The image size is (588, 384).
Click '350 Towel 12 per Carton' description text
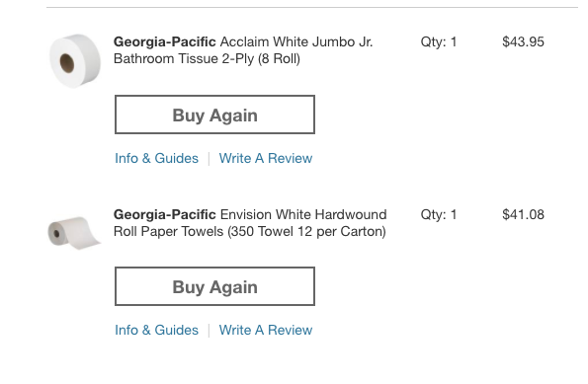[x=304, y=231]
